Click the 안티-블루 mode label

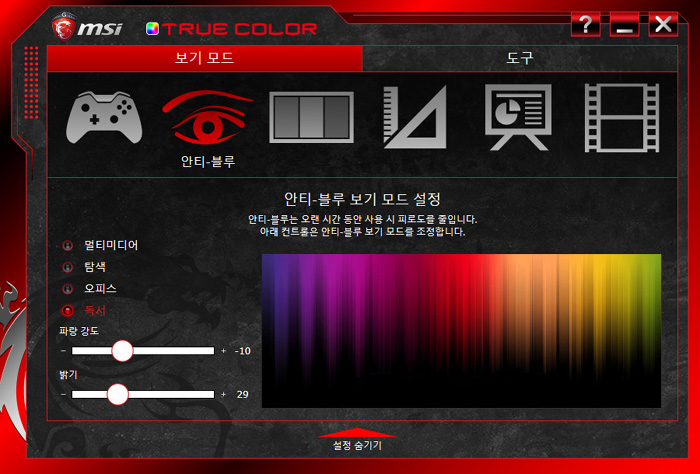tap(208, 161)
